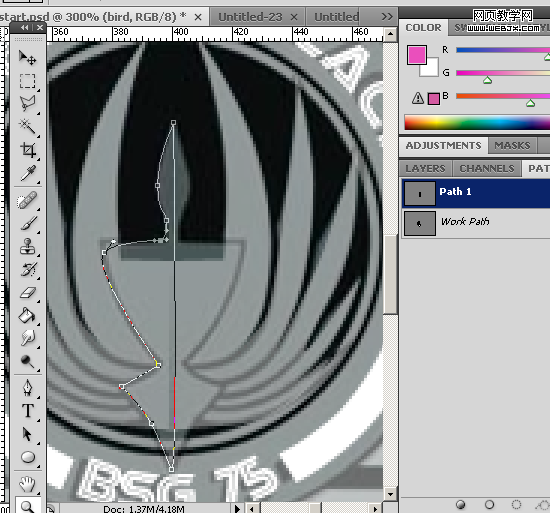This screenshot has height=513, width=550.
Task: Select the Magic Wand tool
Action: [x=27, y=126]
